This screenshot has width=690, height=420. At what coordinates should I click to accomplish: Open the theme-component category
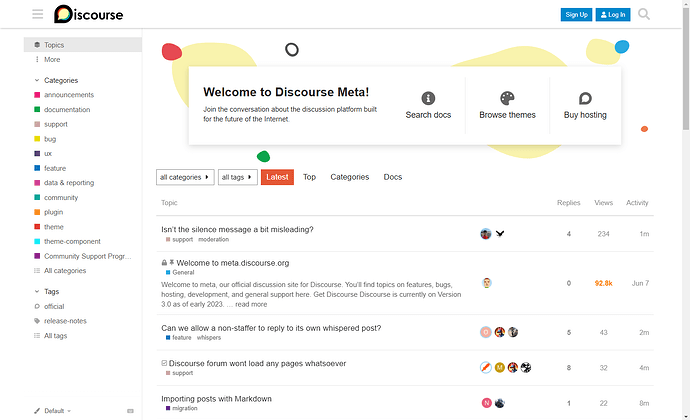tap(72, 242)
